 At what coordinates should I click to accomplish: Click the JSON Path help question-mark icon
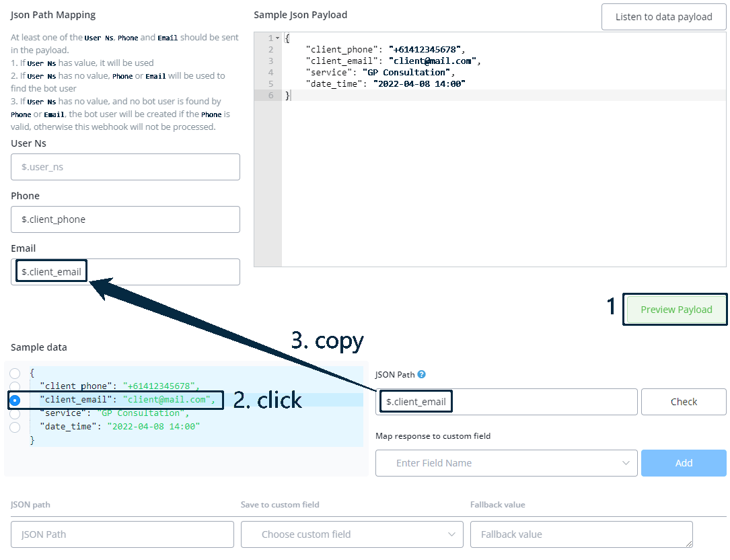coord(421,374)
